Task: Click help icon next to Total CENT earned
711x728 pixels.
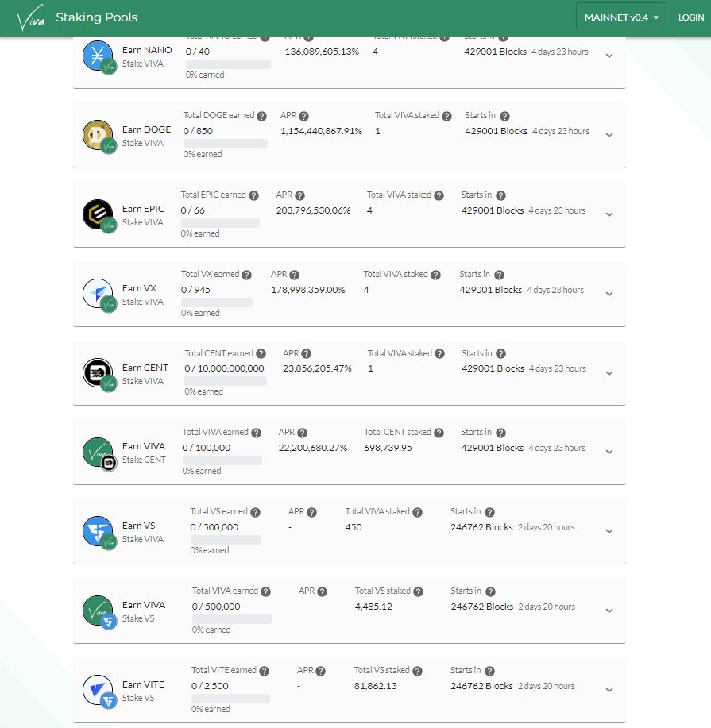Action: point(261,354)
